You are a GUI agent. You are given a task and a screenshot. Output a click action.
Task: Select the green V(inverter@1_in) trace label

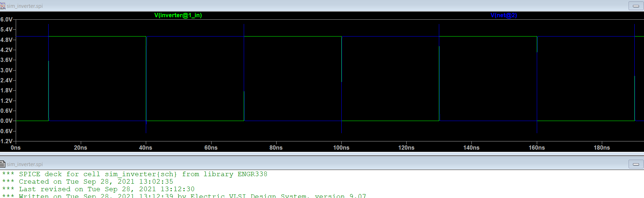[x=178, y=15]
